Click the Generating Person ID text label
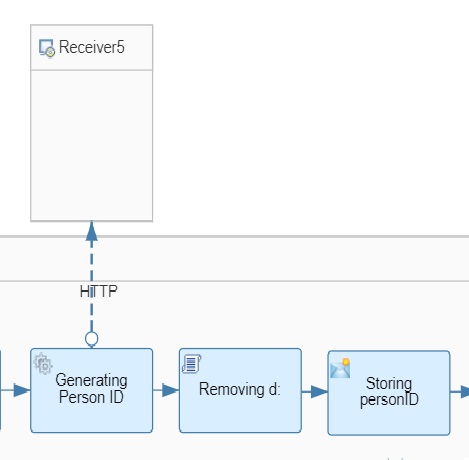469x460 pixels. (91, 389)
